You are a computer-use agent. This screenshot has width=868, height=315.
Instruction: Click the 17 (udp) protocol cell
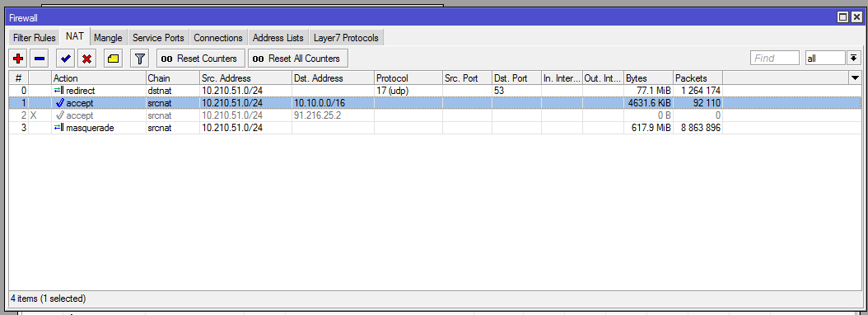tap(408, 91)
